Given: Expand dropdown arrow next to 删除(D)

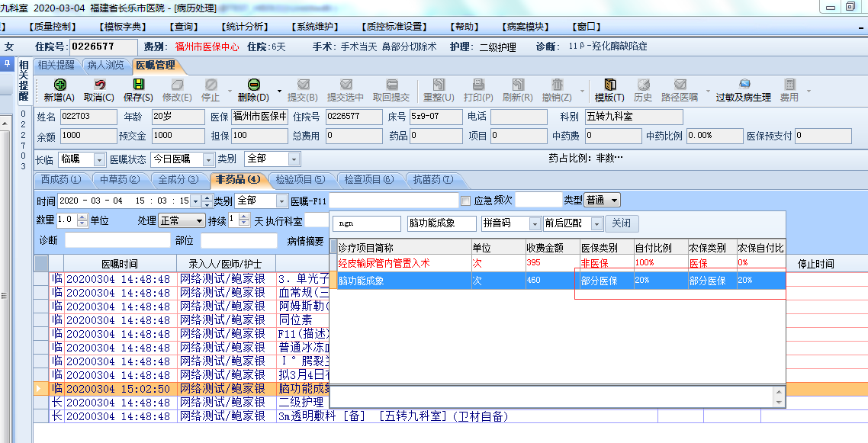Looking at the screenshot, I should click(x=279, y=91).
